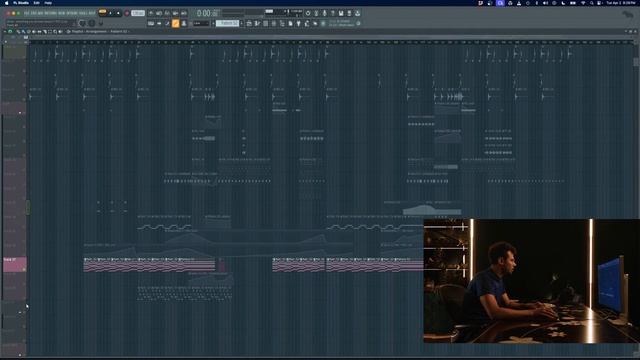Open the Apple menu

coord(7,3)
